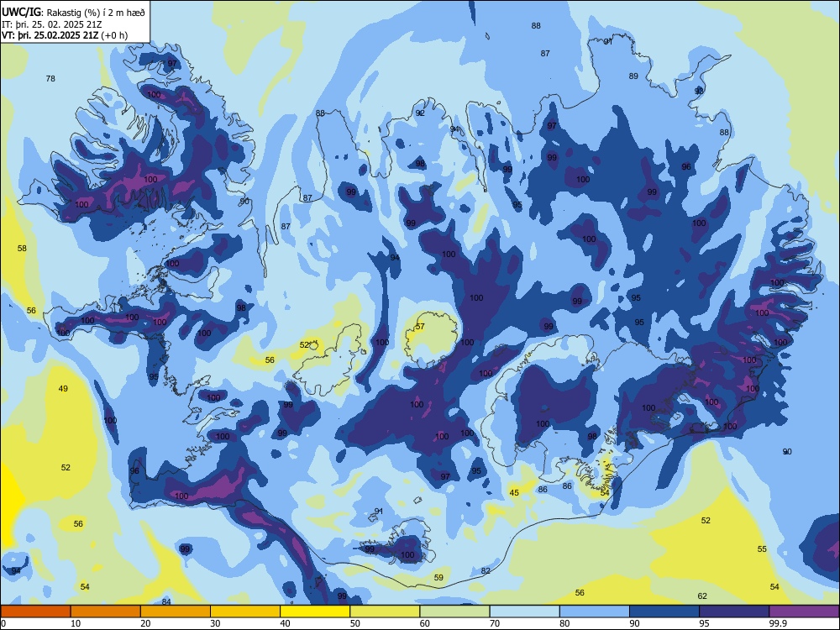Click the 0–10% dark orange legend swatch
Viewport: 840px width, 630px height.
click(x=35, y=612)
